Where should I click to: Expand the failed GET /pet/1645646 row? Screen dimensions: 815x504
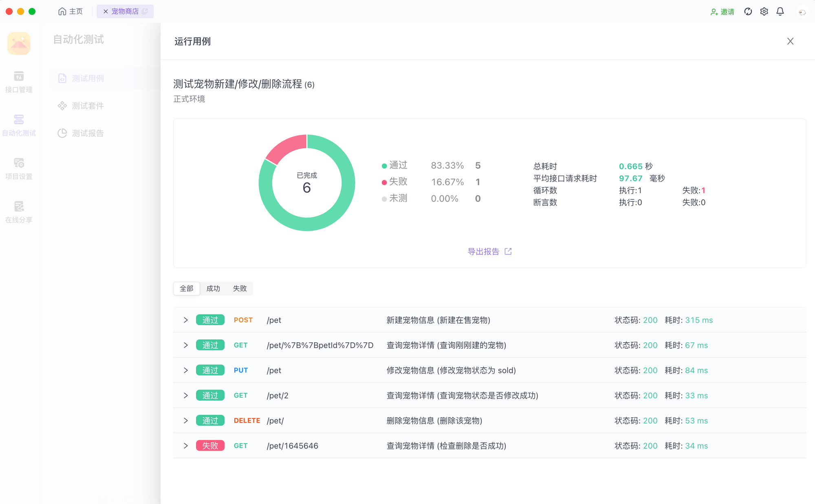186,446
